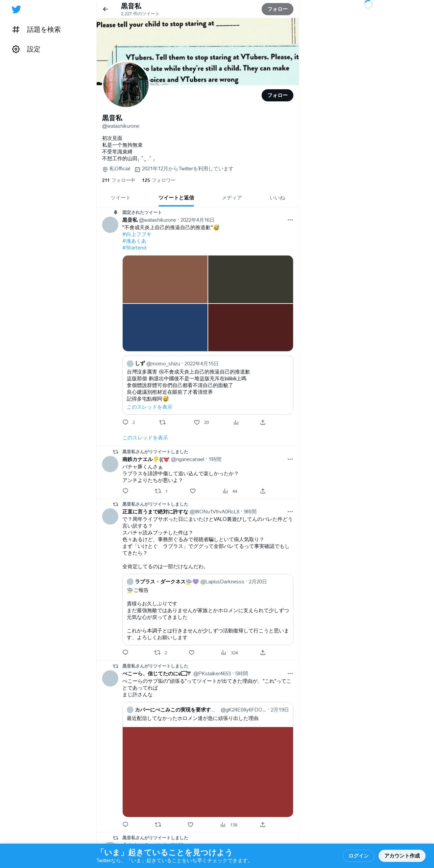Retweet the pinned tweet by 黒音私
Image resolution: width=434 pixels, height=868 pixels.
(162, 423)
